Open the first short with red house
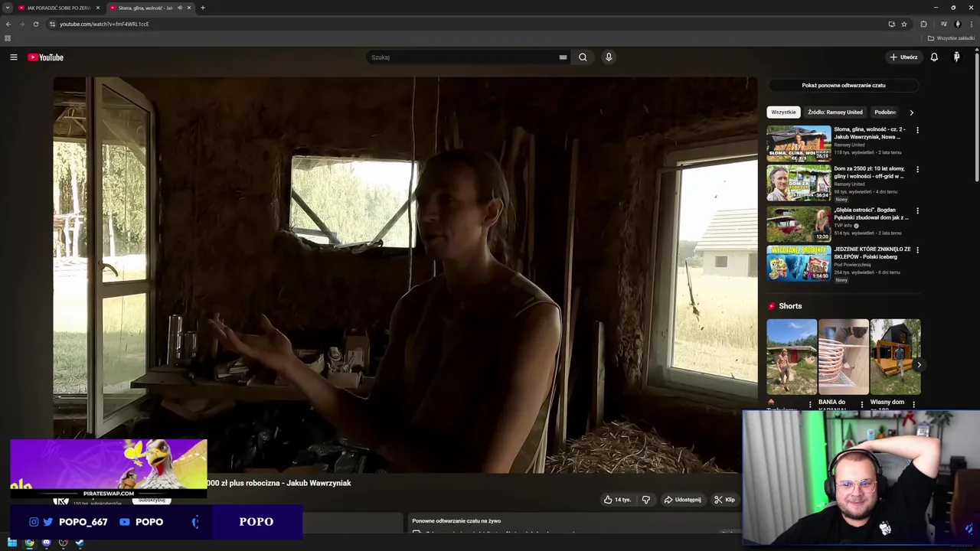This screenshot has height=551, width=980. pos(792,357)
